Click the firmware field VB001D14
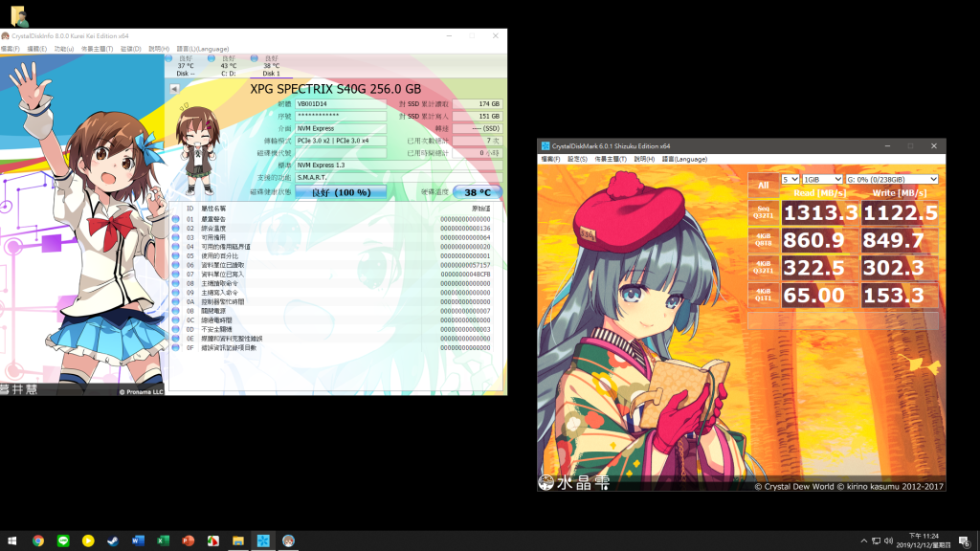The width and height of the screenshot is (980, 551). tap(341, 103)
